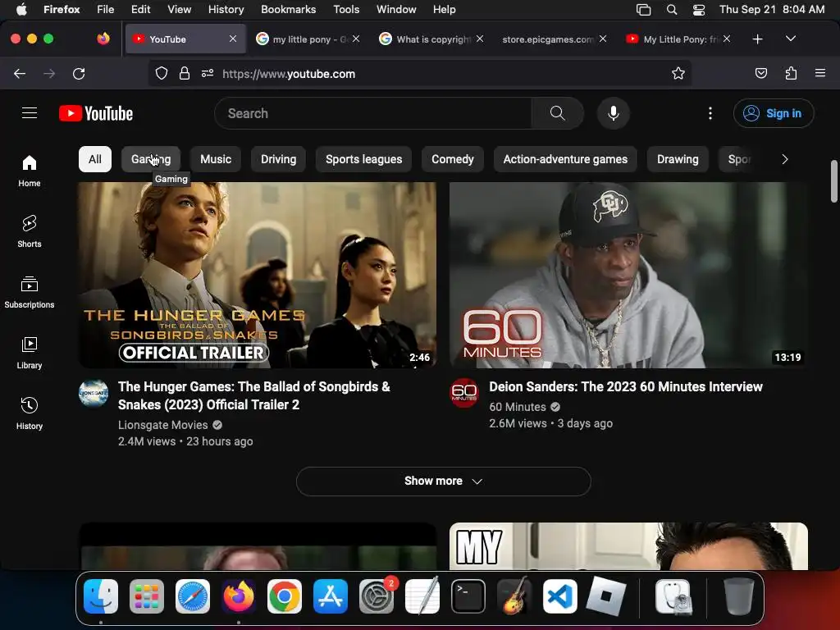
Task: Click the Sign in button
Action: 774,113
